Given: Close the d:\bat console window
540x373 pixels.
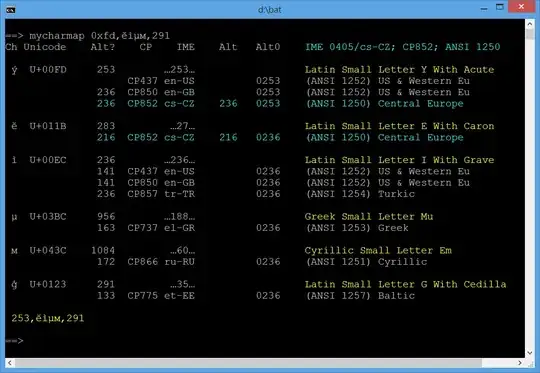Looking at the screenshot, I should coord(521,7).
